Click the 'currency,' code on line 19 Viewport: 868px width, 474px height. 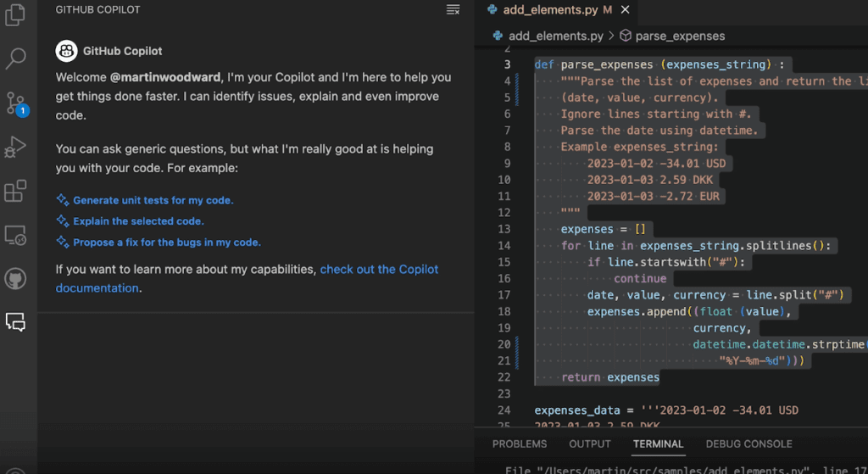point(722,328)
